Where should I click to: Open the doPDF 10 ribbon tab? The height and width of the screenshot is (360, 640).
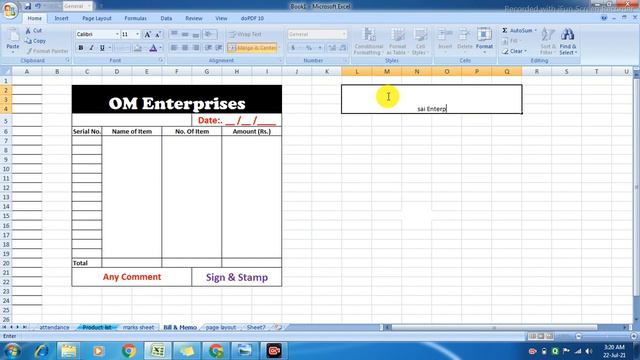[x=252, y=18]
